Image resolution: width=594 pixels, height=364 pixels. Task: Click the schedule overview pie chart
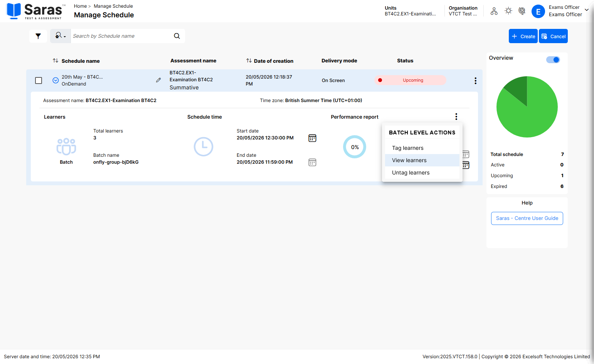(x=527, y=107)
